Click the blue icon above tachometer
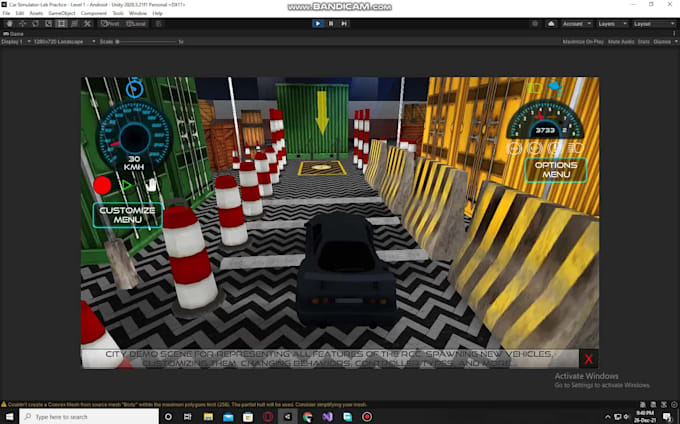Screen dimensions: 680x424 coord(555,87)
